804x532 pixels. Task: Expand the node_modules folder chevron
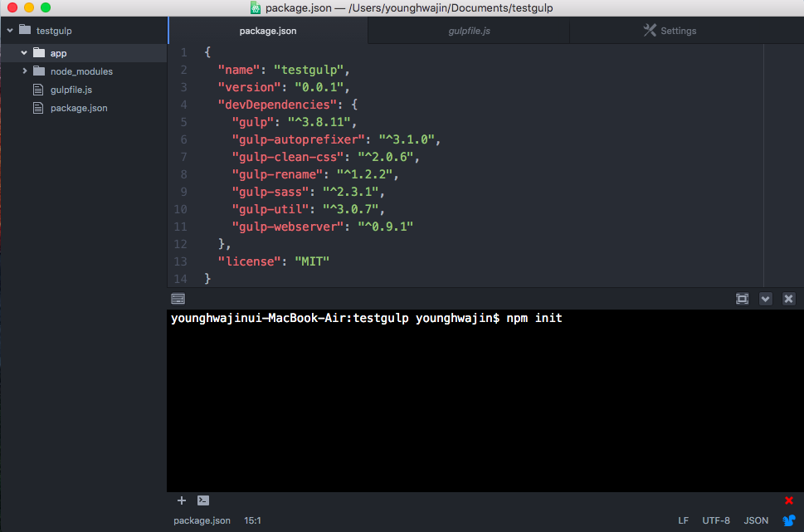(24, 71)
